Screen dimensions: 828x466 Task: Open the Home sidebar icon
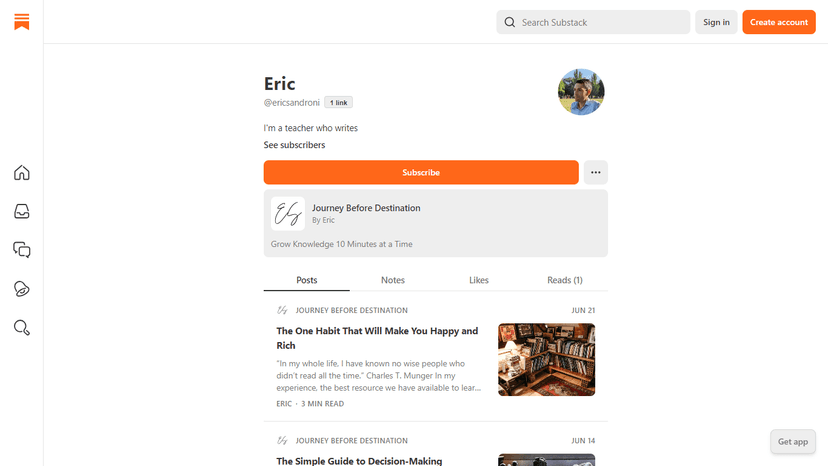(21, 173)
